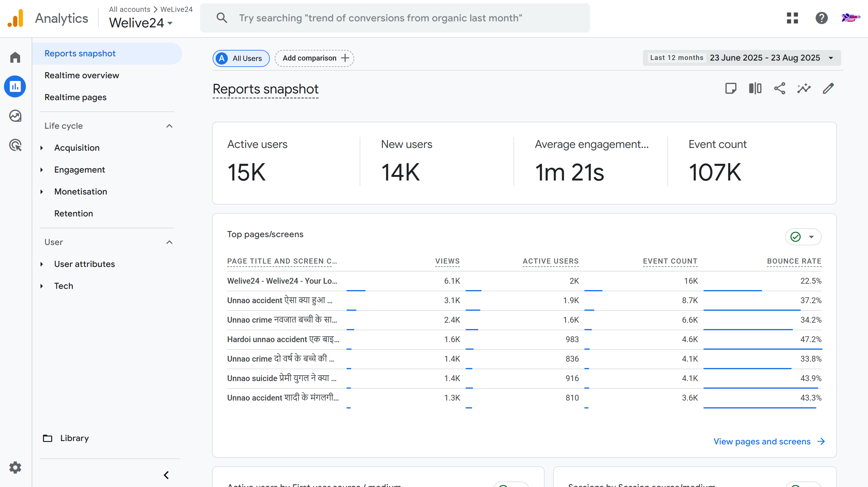Collapse the User section

tap(170, 242)
